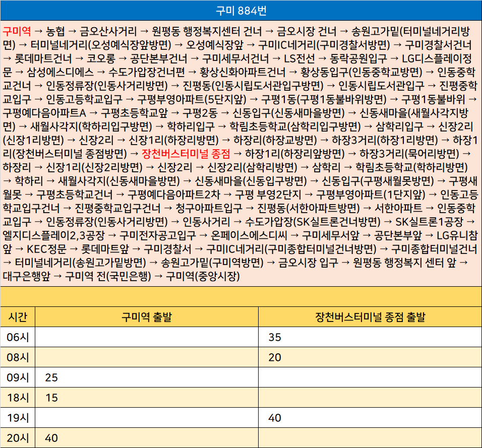The image size is (482, 448).
Task: Click the final stop '구미역(중앙시장)'
Action: [x=203, y=276]
